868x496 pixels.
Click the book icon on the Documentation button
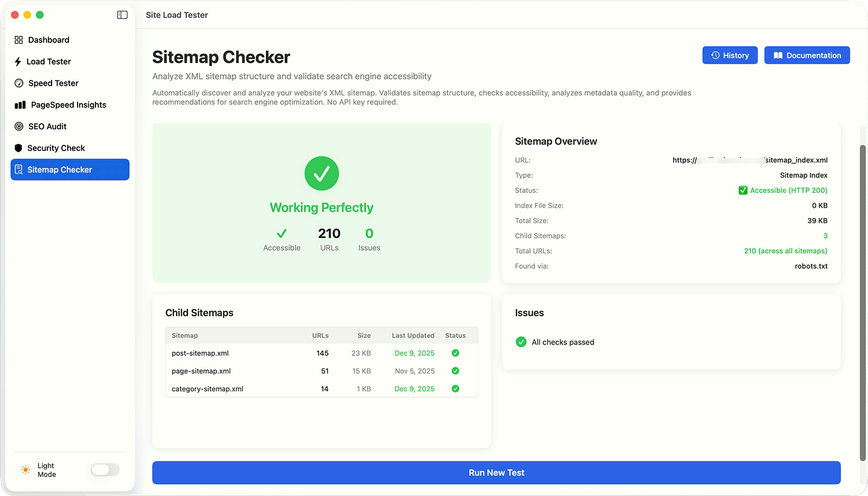778,55
